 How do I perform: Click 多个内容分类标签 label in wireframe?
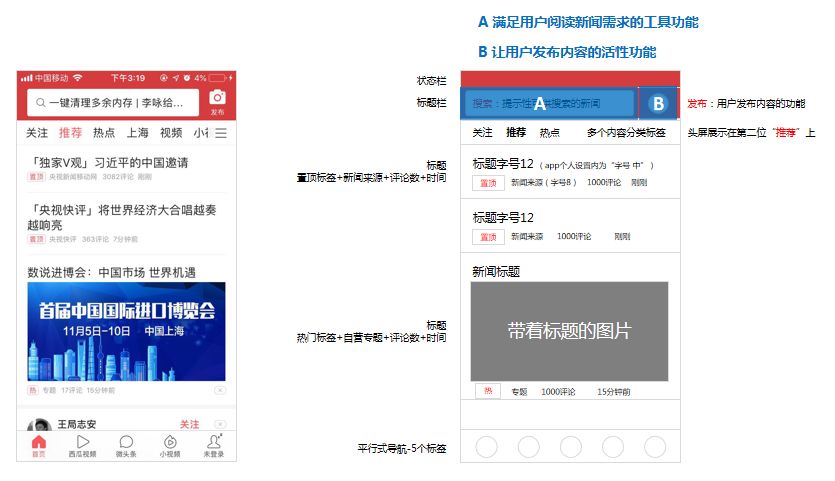click(x=626, y=133)
